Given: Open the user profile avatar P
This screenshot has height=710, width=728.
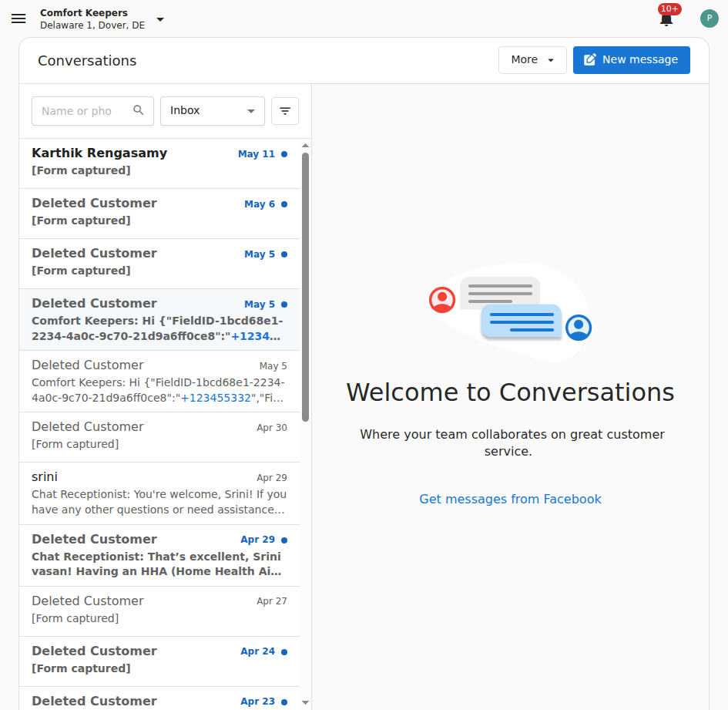Looking at the screenshot, I should [709, 19].
